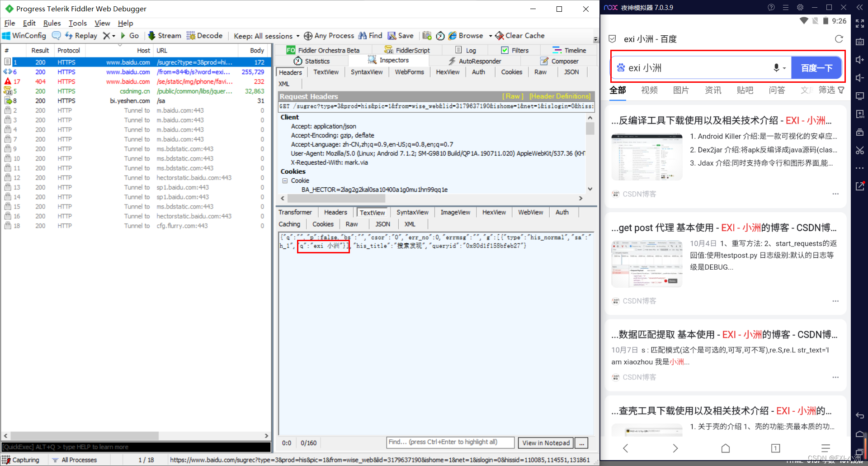
Task: Select session 6 baidu search request
Action: [x=136, y=72]
